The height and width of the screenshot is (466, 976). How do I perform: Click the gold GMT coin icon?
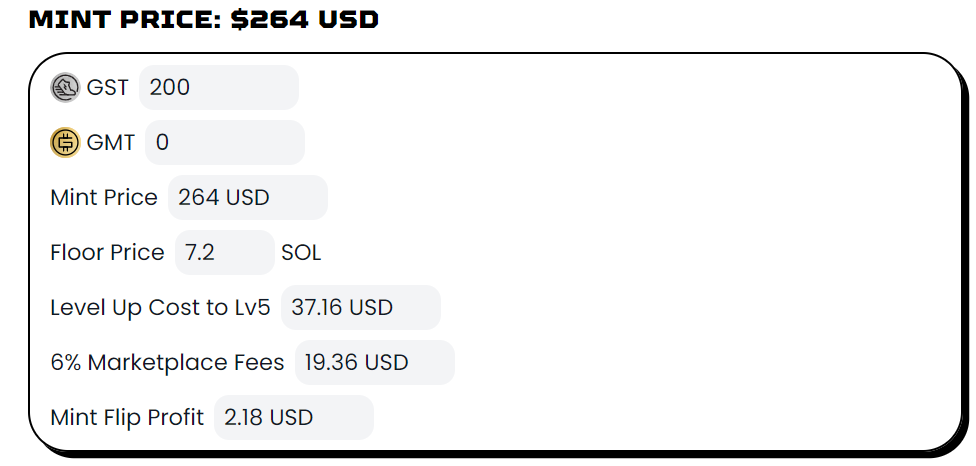click(x=65, y=142)
